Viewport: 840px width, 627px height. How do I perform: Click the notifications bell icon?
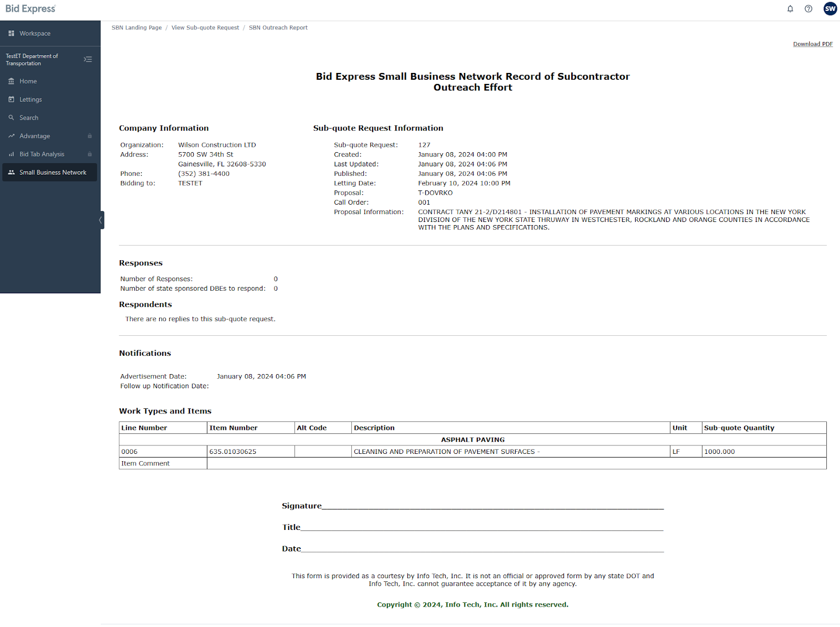pos(790,9)
